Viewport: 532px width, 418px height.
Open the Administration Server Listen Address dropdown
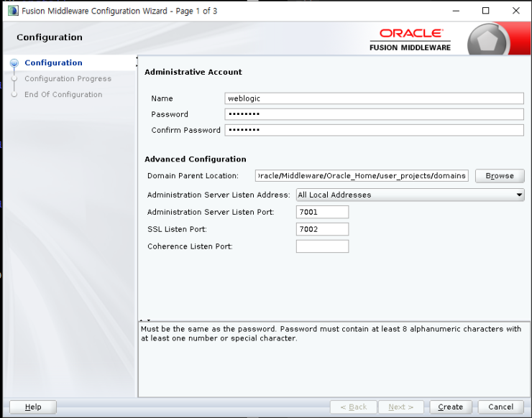(411, 195)
